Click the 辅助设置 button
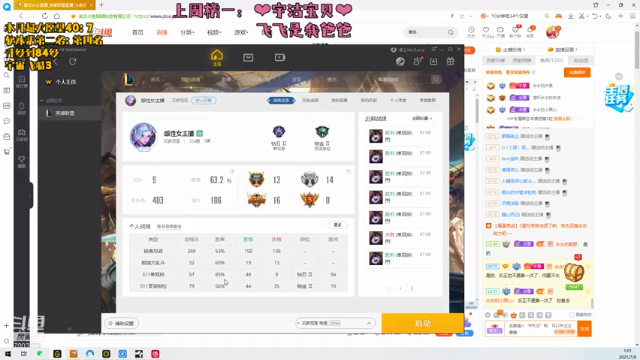The width and height of the screenshot is (640, 360). coord(121,323)
